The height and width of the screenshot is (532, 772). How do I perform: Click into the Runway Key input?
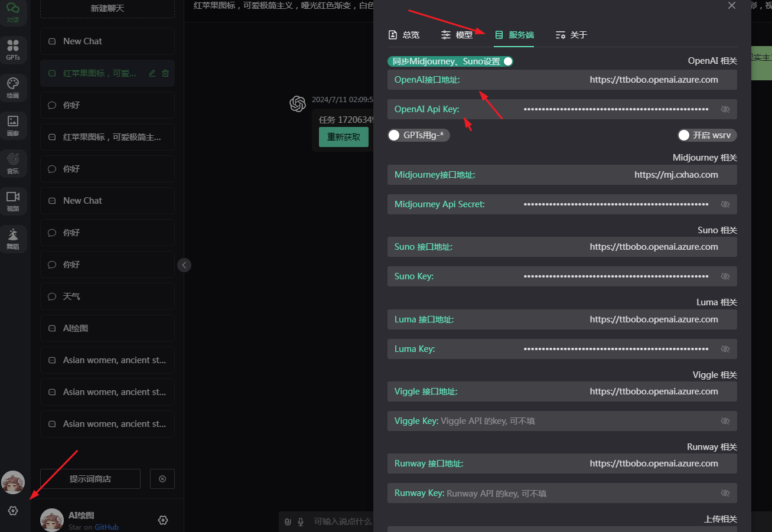click(562, 493)
